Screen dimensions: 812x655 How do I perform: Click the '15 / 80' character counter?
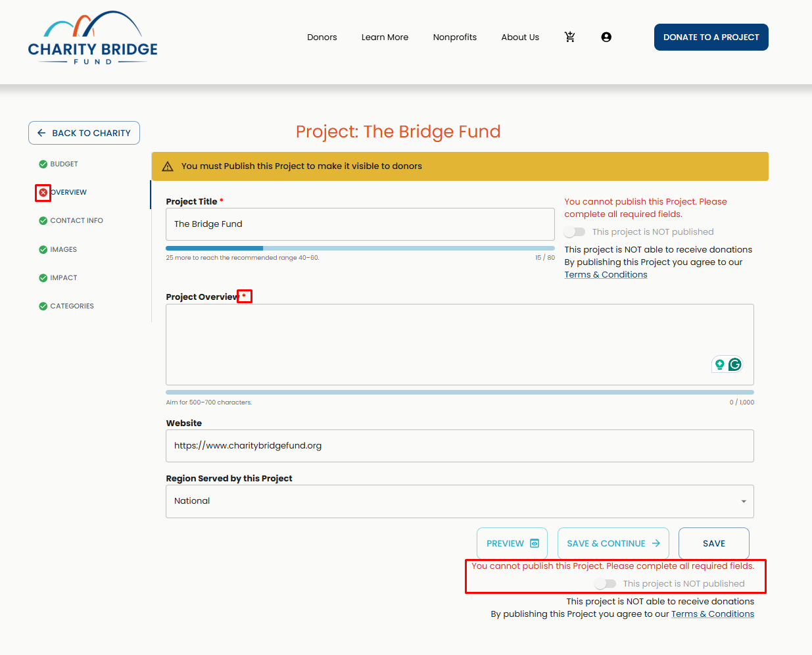pos(545,257)
